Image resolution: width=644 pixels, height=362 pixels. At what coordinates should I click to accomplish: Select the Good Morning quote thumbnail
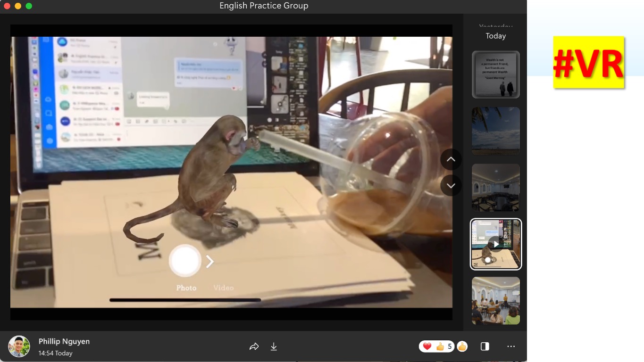tap(495, 74)
